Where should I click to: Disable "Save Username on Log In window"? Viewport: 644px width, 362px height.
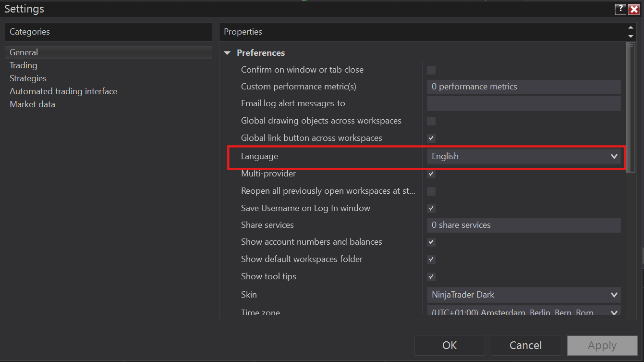[431, 208]
